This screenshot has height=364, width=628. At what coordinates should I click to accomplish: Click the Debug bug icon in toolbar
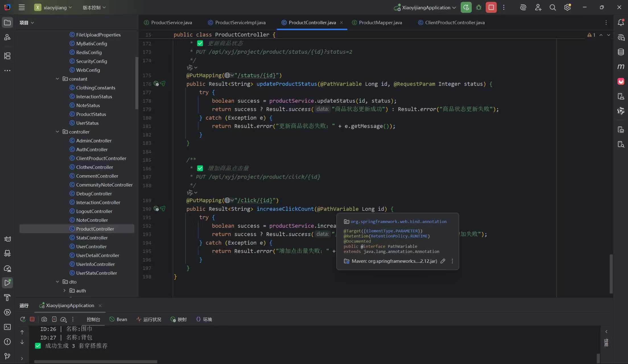479,8
